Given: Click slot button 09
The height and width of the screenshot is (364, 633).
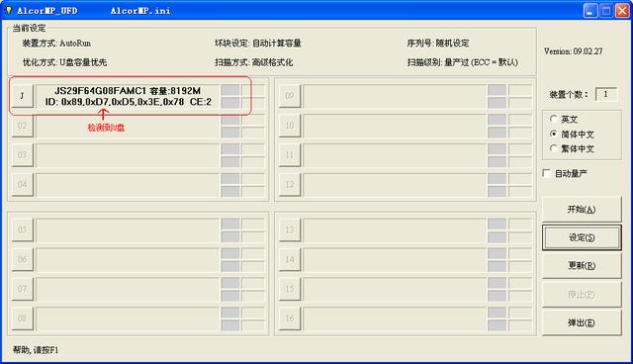Looking at the screenshot, I should tap(290, 96).
